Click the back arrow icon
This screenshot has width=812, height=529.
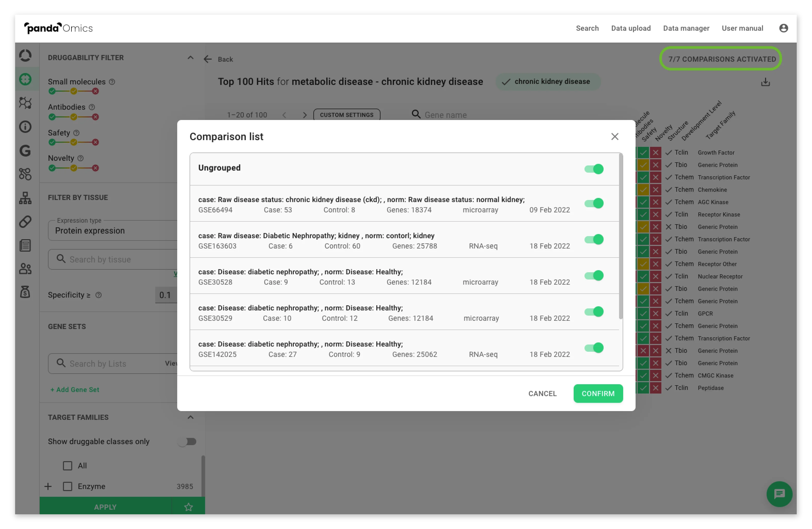pos(207,59)
